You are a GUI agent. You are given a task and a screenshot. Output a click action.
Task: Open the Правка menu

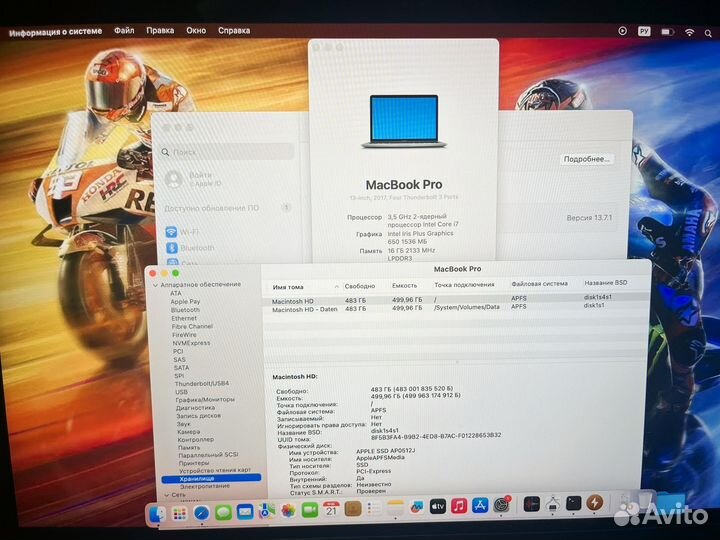[160, 30]
